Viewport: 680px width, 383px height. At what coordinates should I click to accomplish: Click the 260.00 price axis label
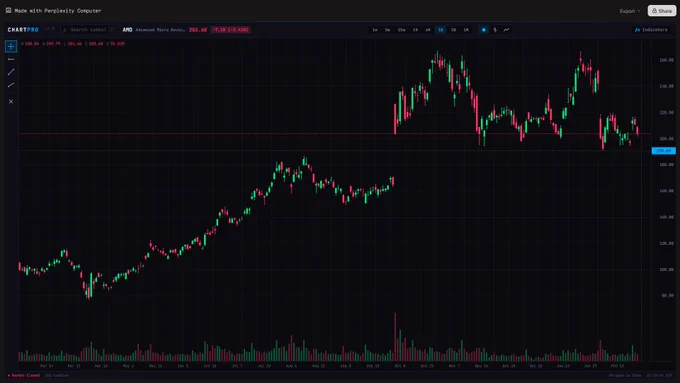[667, 60]
